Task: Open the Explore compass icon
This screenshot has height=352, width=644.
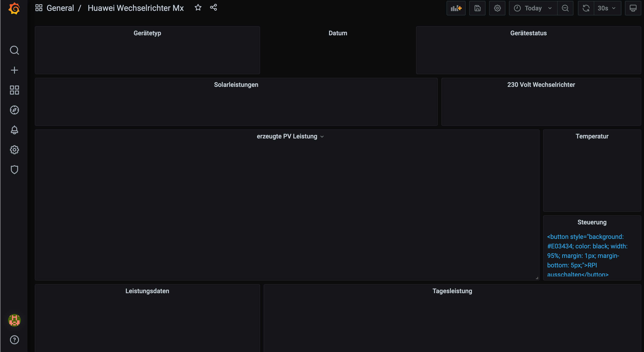Action: point(14,110)
